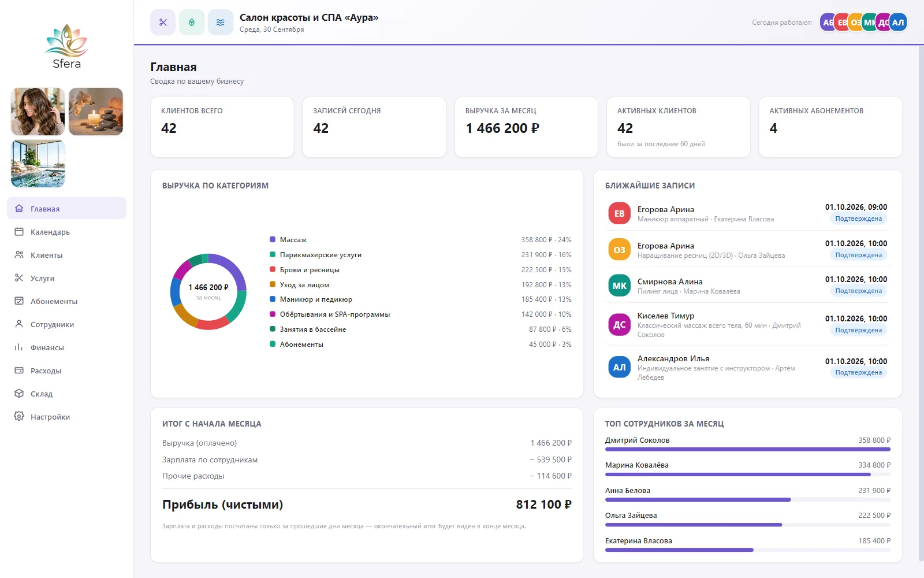This screenshot has width=924, height=578.
Task: Click the Массаж purple legend dot
Action: (x=273, y=239)
